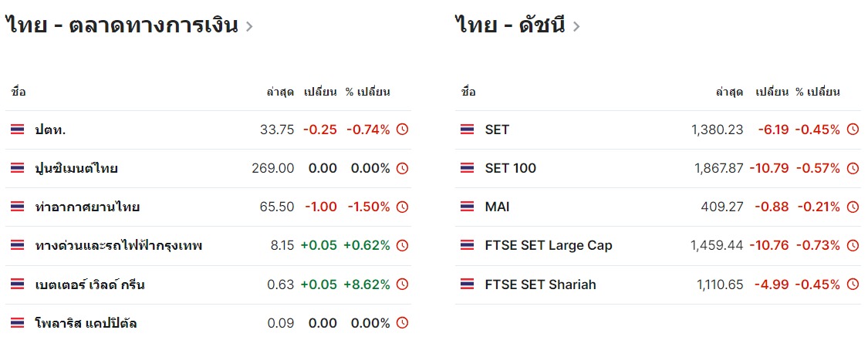
Task: Click the Thai flag next to SET 100
Action: [468, 168]
